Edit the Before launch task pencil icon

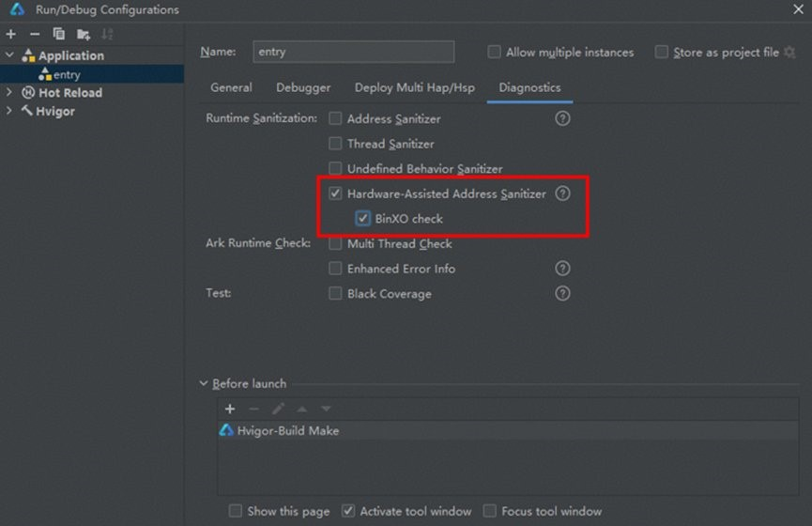tap(278, 409)
